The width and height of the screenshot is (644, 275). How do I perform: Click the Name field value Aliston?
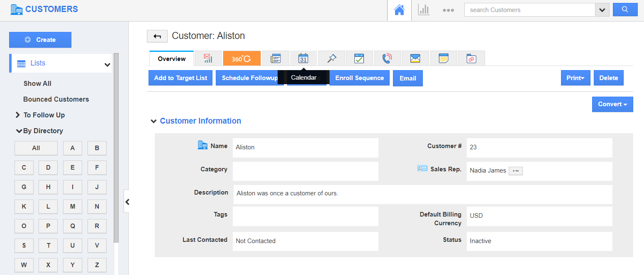[x=245, y=147]
